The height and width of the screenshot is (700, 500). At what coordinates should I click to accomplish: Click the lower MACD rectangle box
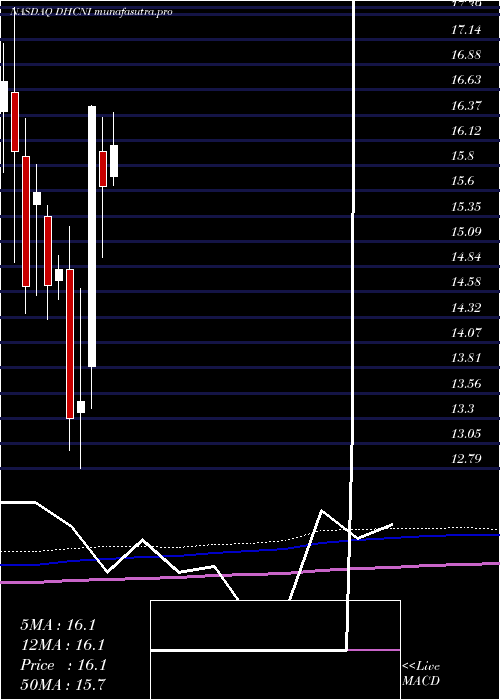[x=275, y=675]
